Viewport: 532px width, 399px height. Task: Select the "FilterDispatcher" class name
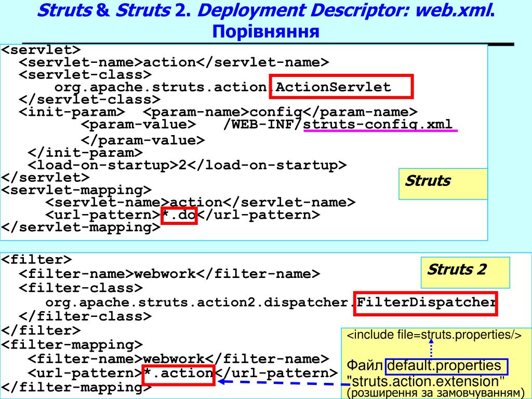point(426,302)
